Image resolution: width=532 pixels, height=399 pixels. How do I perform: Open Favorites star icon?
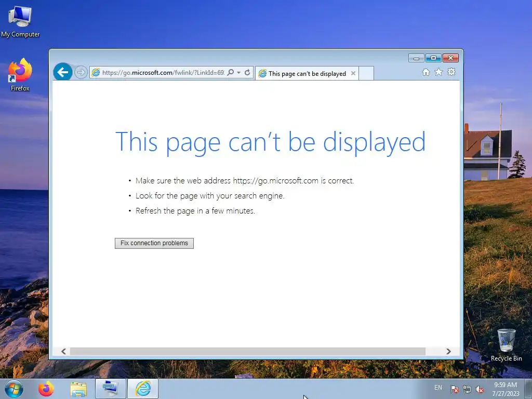(438, 72)
